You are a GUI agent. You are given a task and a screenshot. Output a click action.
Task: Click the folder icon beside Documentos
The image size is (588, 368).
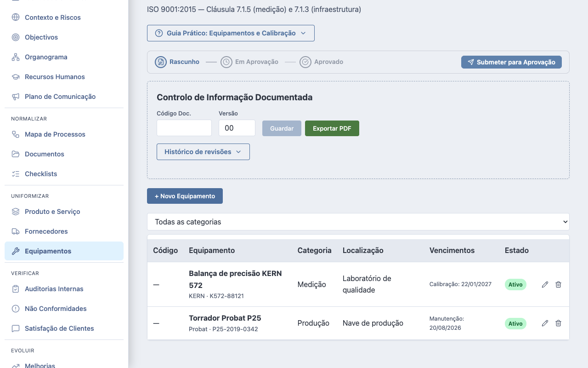[16, 154]
